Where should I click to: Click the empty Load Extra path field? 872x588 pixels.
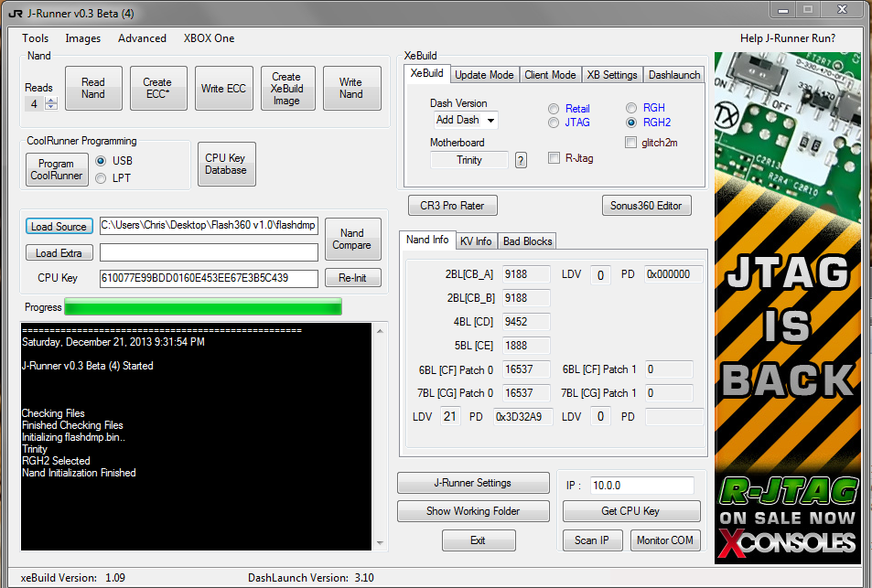coord(209,252)
